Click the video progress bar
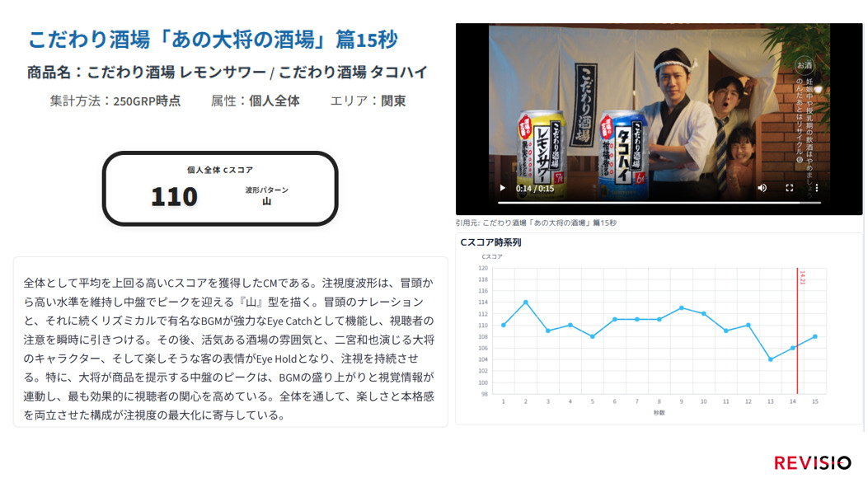 pos(659,203)
